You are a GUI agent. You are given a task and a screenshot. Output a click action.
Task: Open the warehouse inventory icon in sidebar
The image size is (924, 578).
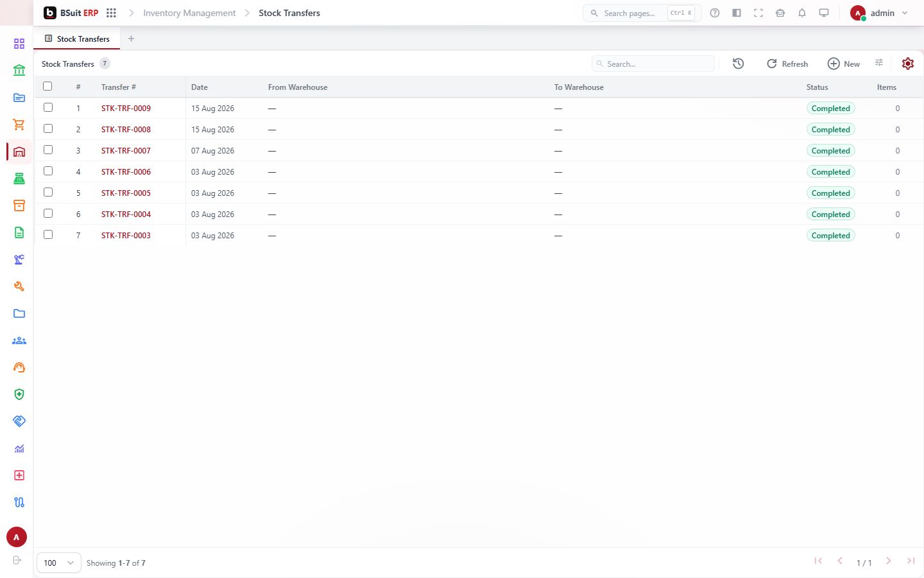(19, 152)
